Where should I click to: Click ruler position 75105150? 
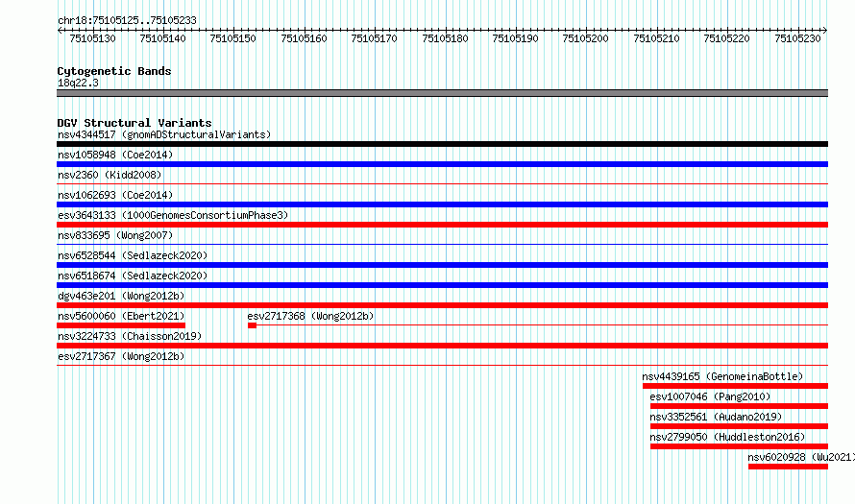click(x=232, y=38)
